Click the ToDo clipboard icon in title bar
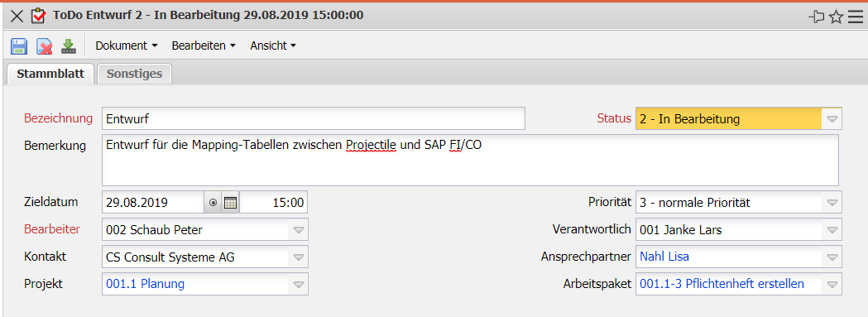 (37, 16)
